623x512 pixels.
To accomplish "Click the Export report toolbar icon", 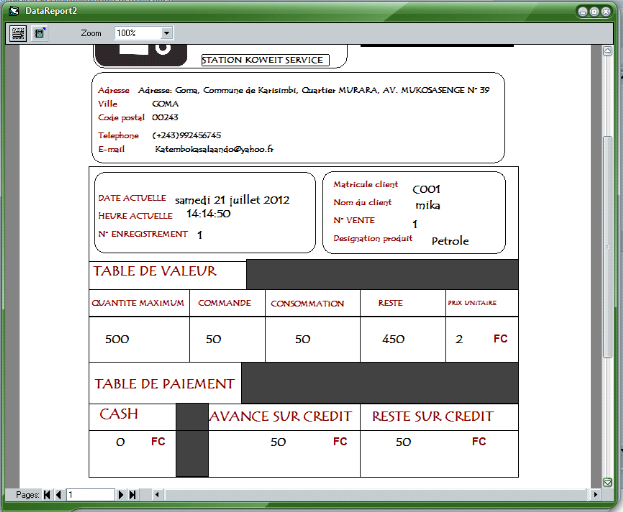I will 39,33.
